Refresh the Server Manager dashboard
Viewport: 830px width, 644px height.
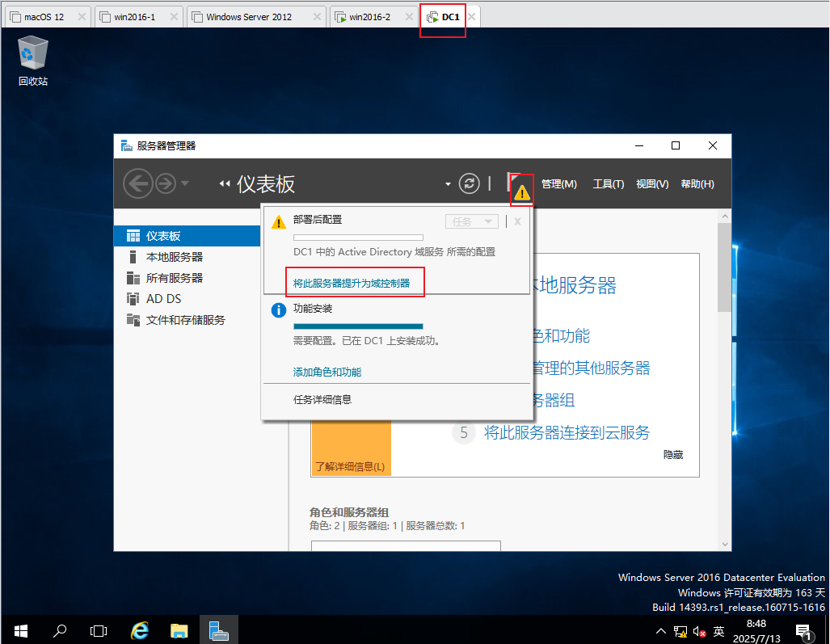pyautogui.click(x=469, y=183)
